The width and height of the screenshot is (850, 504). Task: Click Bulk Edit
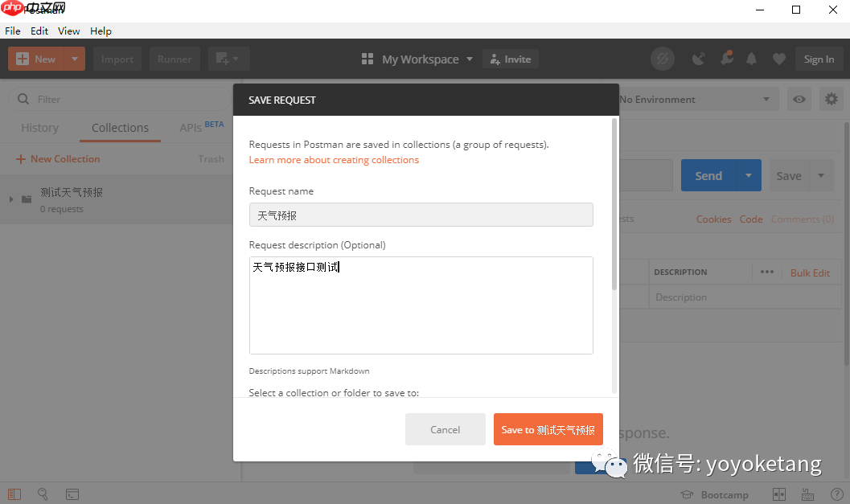(x=810, y=272)
